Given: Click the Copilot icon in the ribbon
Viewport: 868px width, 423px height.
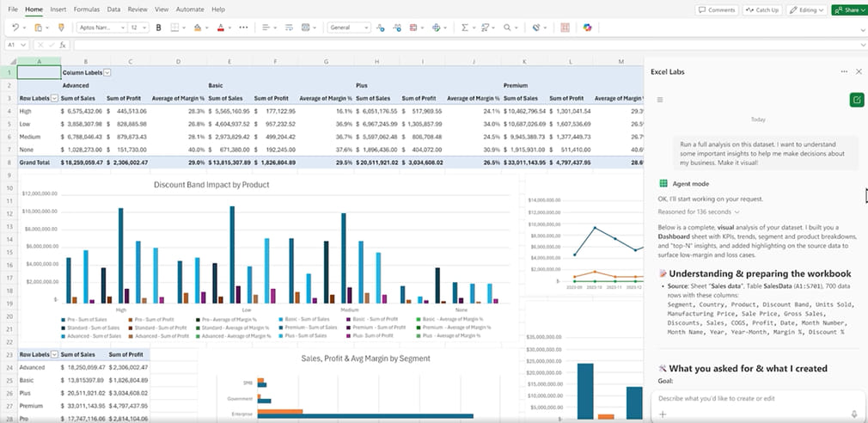Looking at the screenshot, I should [x=588, y=28].
